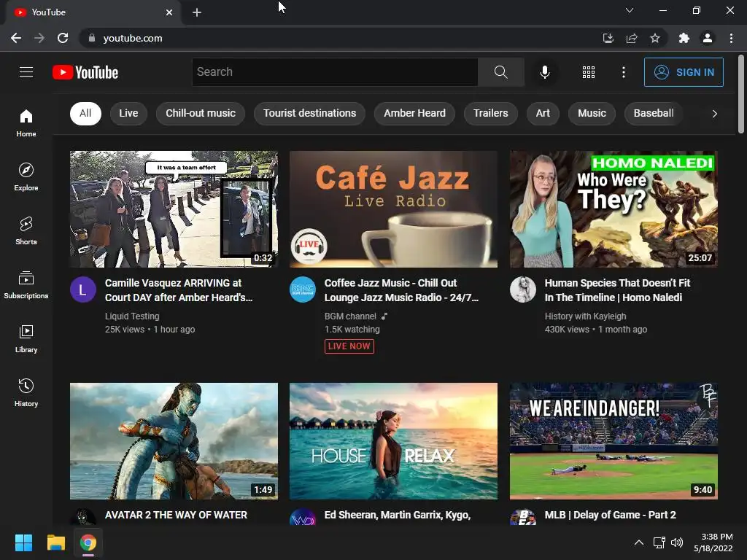
Task: Go to Home in sidebar
Action: coord(26,122)
